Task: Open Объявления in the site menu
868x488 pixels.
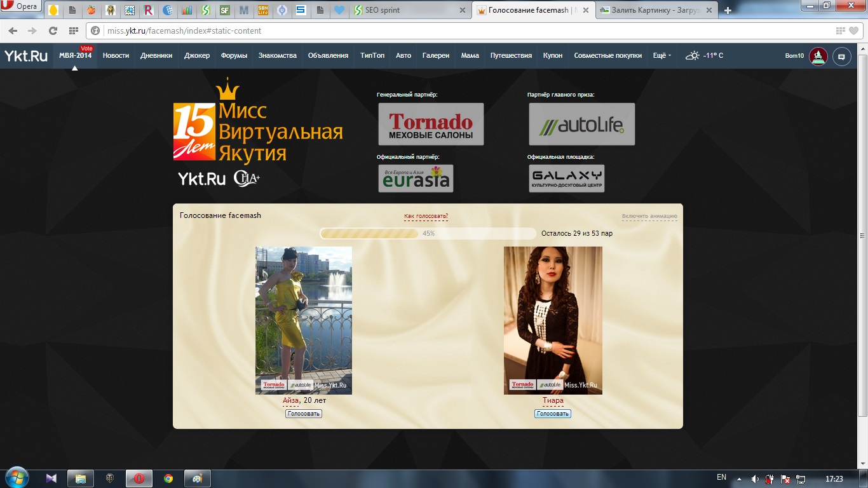Action: tap(328, 55)
